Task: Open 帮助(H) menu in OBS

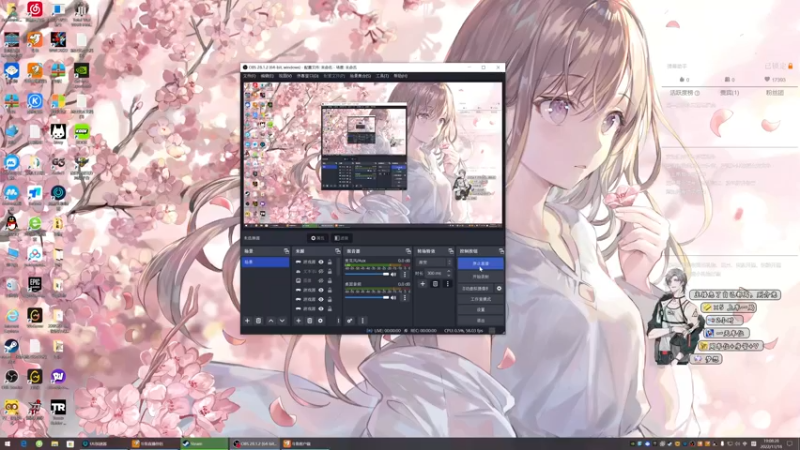Action: [401, 76]
